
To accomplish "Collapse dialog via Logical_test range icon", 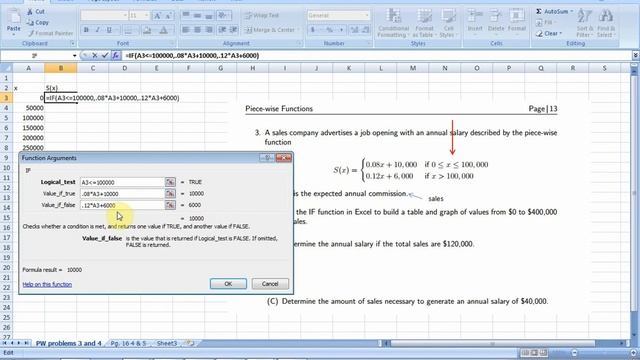I will coord(170,182).
